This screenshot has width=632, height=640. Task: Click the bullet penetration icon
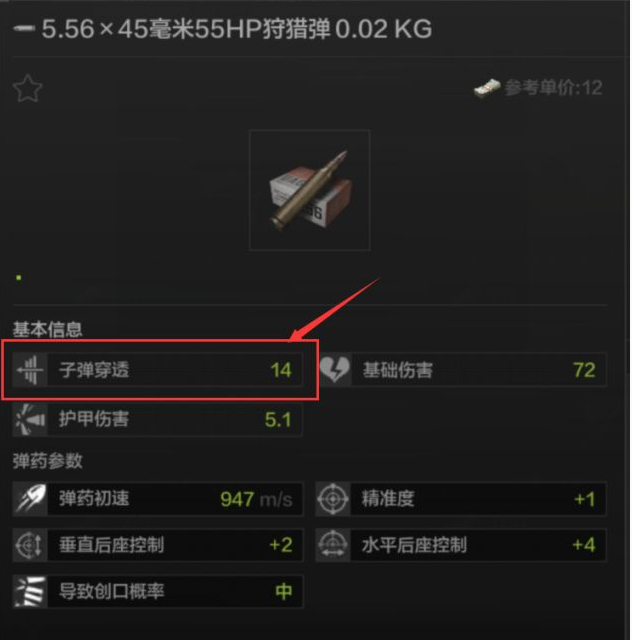click(30, 370)
